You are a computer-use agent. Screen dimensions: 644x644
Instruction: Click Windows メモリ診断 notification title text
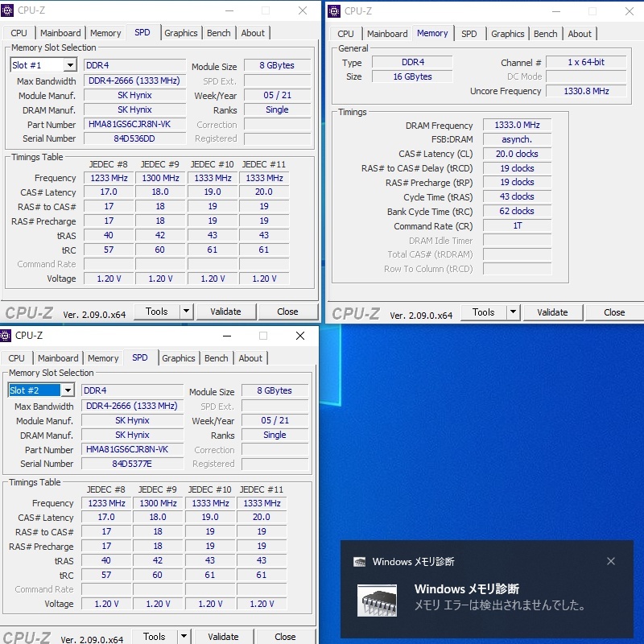tap(467, 589)
